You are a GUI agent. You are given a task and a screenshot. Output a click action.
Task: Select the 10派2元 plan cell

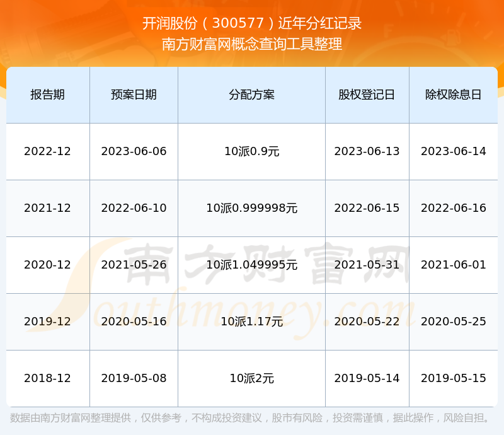(x=251, y=378)
